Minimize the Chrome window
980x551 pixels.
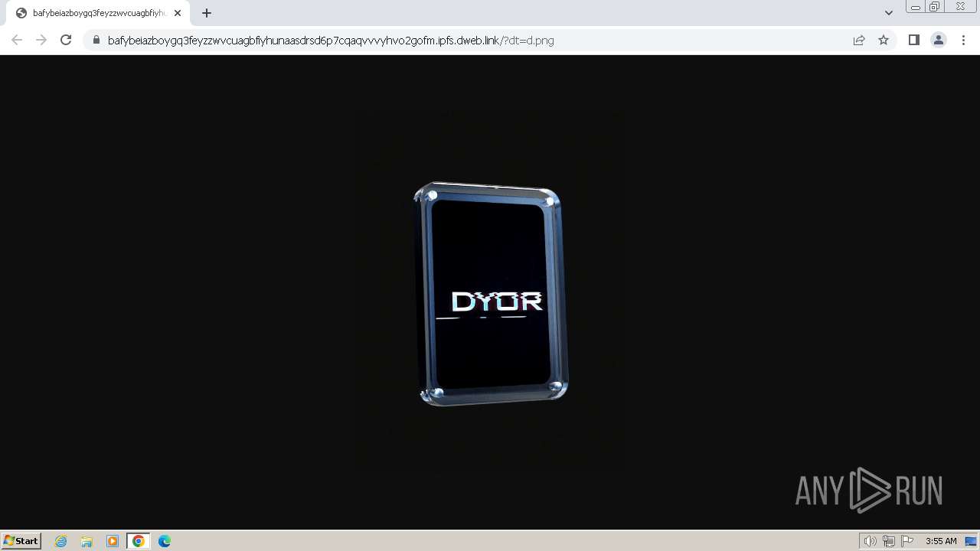915,7
